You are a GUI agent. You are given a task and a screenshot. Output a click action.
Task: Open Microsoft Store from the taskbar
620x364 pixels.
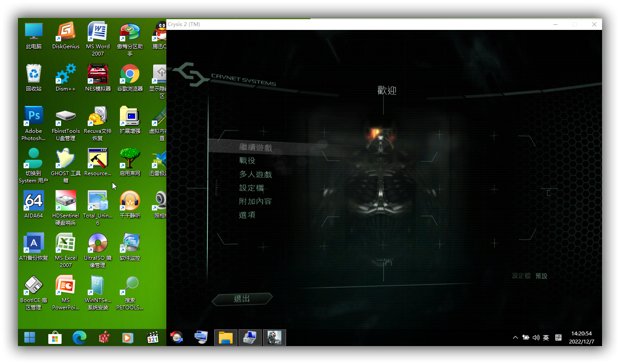coord(55,338)
